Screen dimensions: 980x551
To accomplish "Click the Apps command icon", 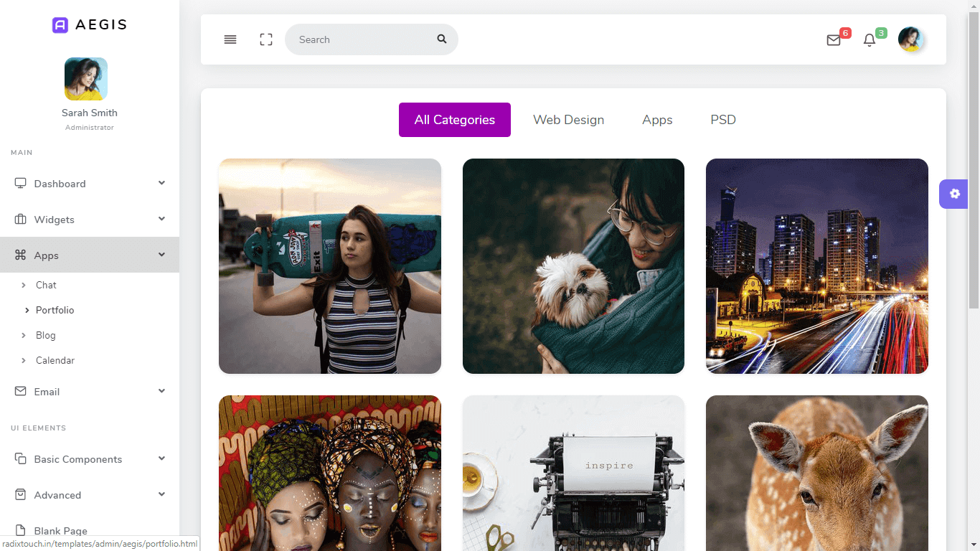I will click(x=20, y=255).
